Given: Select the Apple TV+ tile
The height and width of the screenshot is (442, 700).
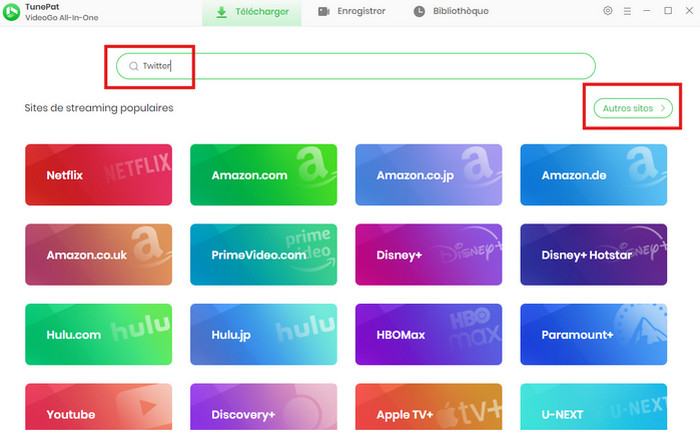Looking at the screenshot, I should coord(429,407).
